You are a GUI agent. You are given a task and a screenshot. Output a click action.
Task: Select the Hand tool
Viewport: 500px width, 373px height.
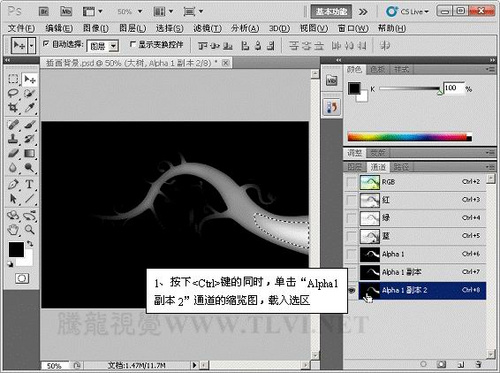pos(13,230)
